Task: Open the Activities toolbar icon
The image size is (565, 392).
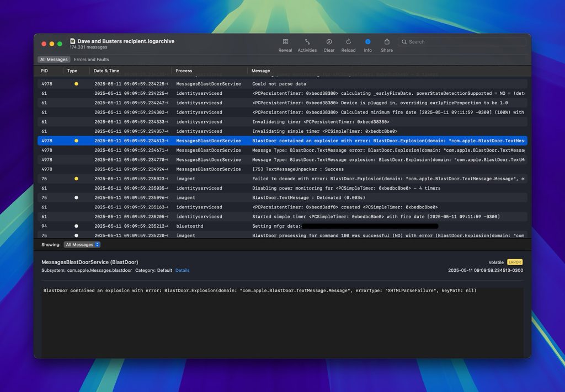Action: tap(307, 42)
